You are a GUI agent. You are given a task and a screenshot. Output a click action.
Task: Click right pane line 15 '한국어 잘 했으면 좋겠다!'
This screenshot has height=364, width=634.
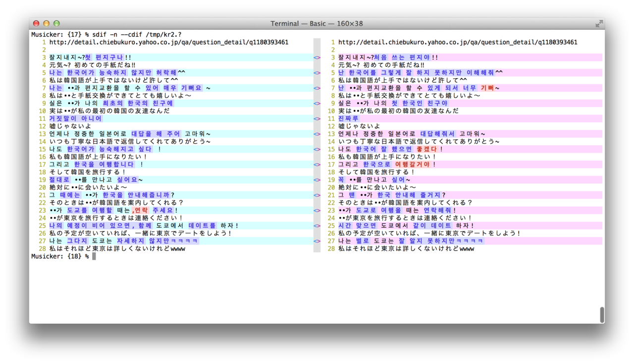pyautogui.click(x=400, y=150)
